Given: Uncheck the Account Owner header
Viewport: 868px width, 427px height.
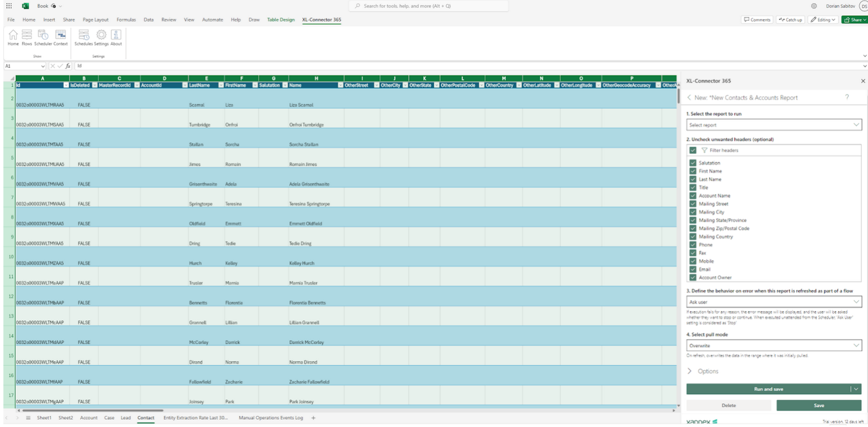Looking at the screenshot, I should point(692,278).
